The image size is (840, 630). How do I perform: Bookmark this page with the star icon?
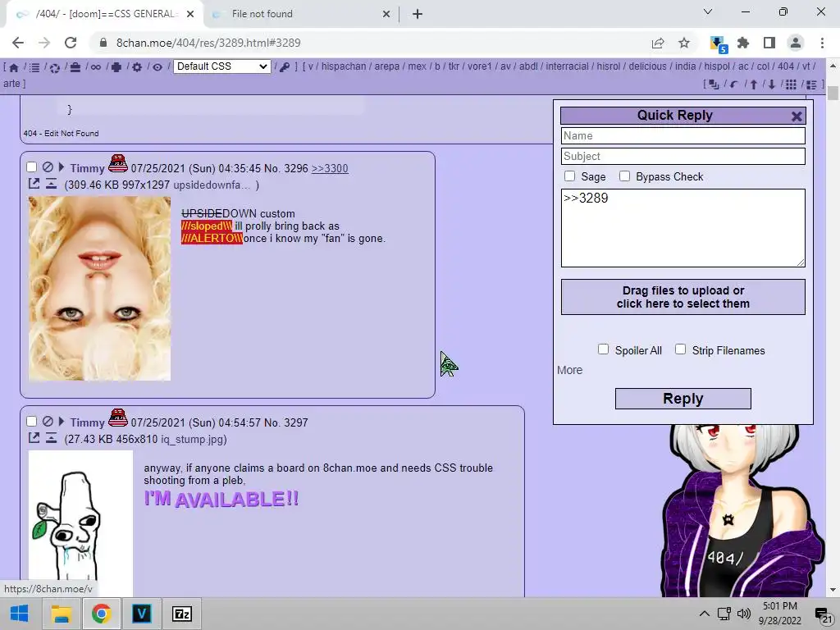684,43
